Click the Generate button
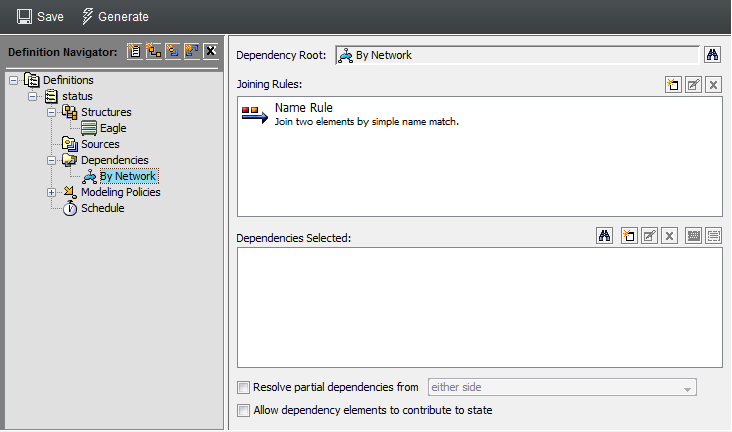732x432 pixels. tap(115, 17)
